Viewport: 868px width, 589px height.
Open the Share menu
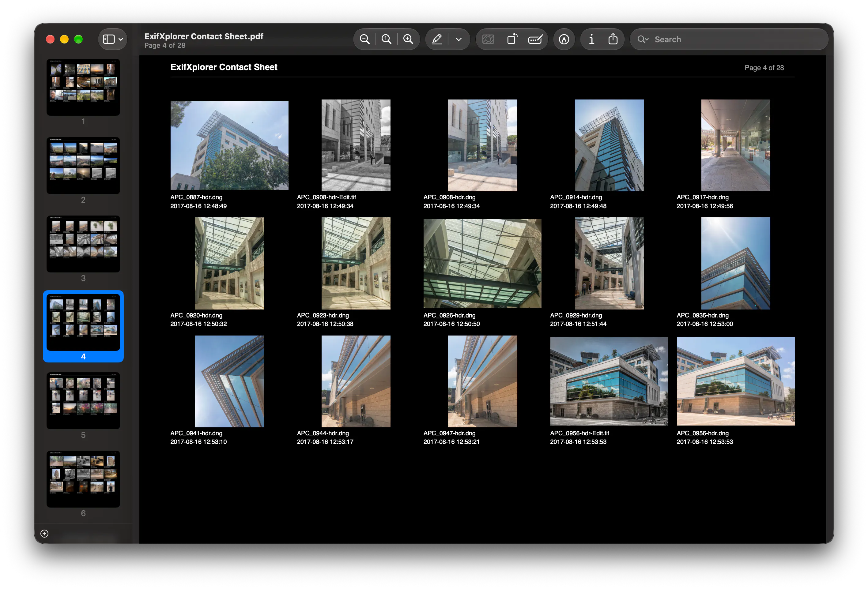613,39
